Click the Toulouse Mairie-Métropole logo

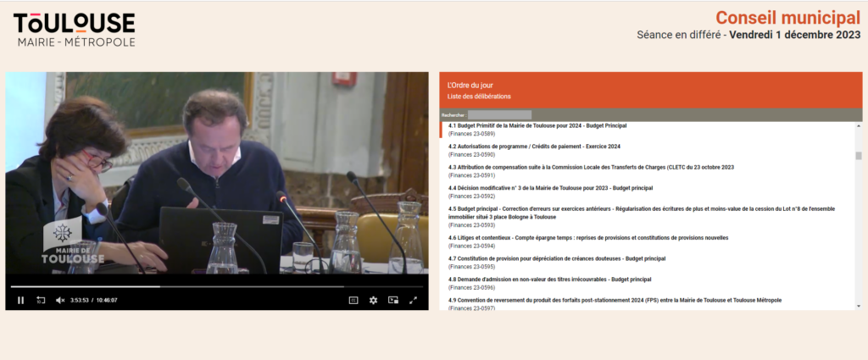(x=75, y=29)
